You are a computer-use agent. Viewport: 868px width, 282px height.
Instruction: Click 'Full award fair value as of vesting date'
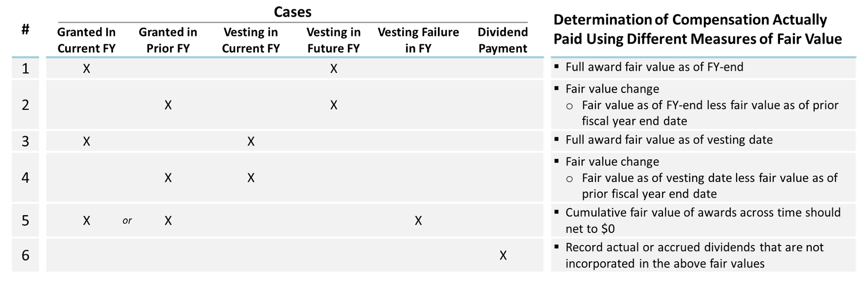tap(669, 140)
